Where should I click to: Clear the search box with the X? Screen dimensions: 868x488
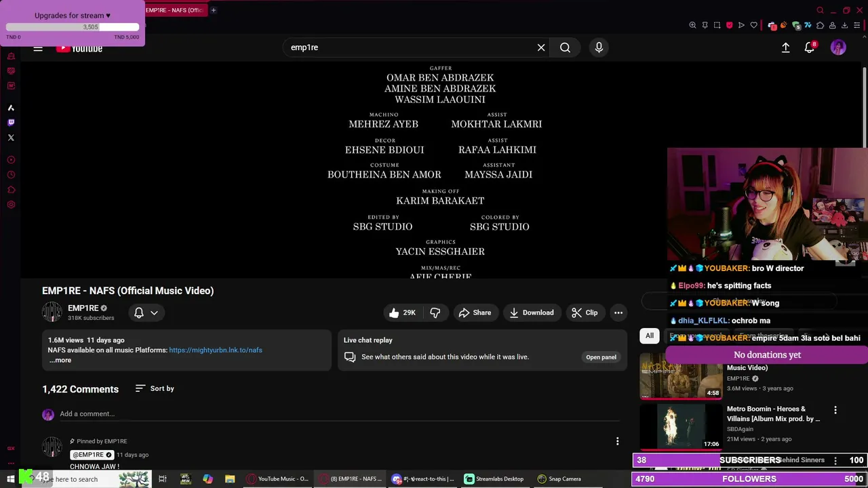[x=541, y=47]
